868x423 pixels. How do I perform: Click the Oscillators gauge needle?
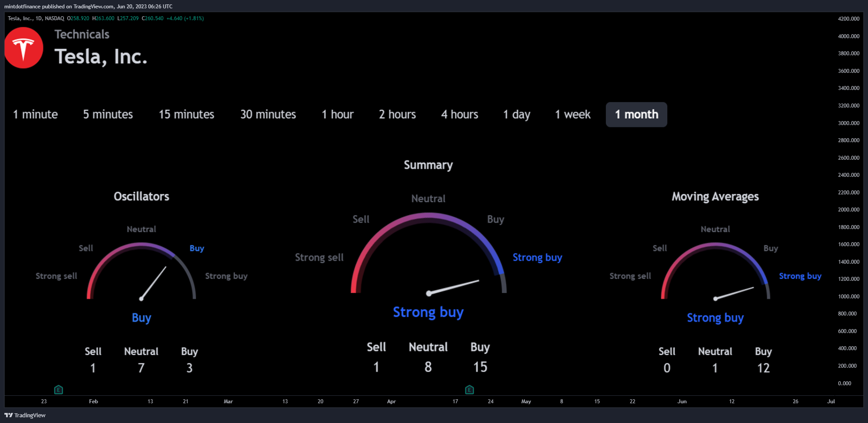(x=154, y=283)
